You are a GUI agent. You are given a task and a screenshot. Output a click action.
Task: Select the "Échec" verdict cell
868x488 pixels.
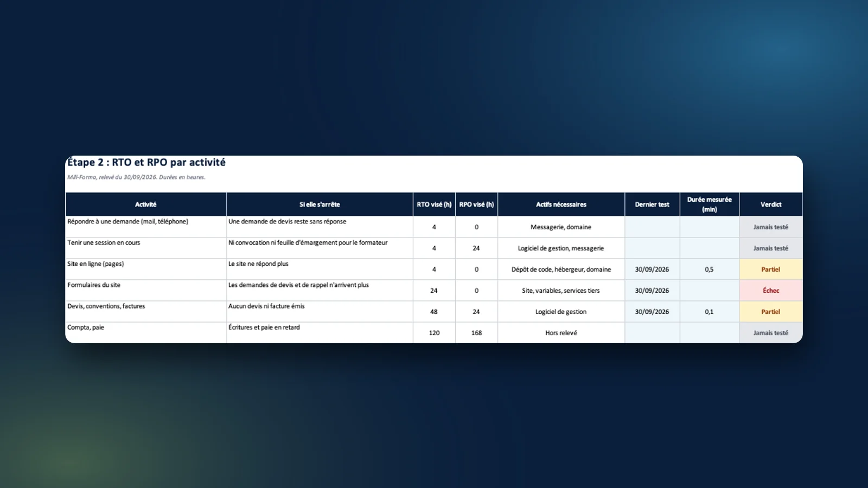click(771, 290)
